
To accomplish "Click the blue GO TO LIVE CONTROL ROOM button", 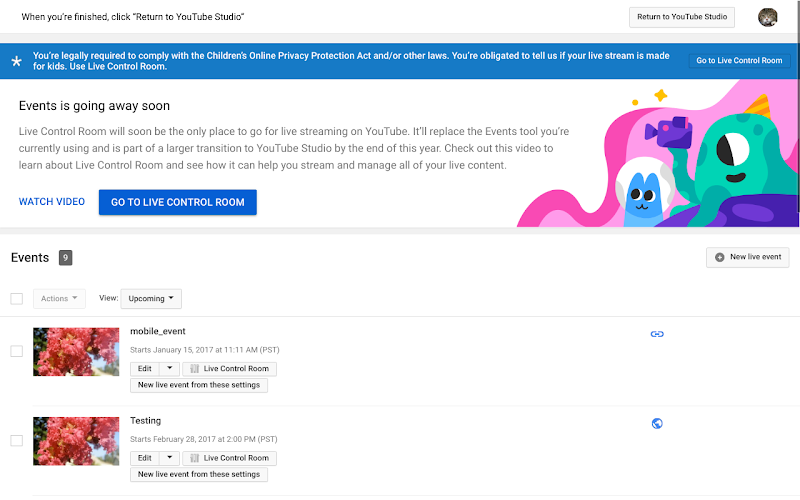I will click(x=178, y=202).
